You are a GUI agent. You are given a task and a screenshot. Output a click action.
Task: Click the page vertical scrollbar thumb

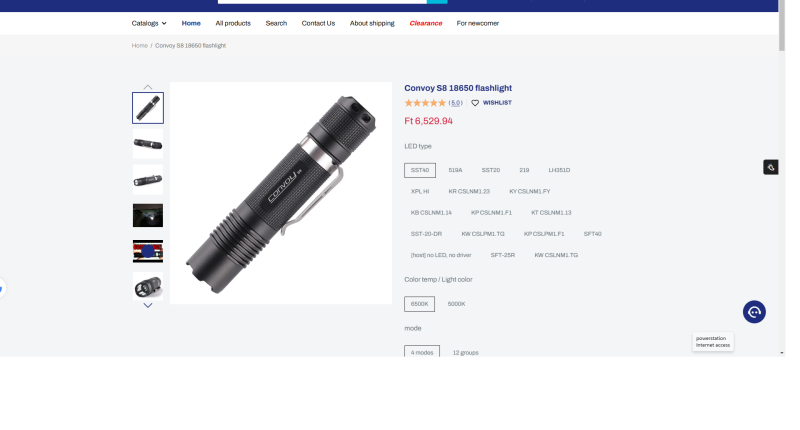point(782,26)
